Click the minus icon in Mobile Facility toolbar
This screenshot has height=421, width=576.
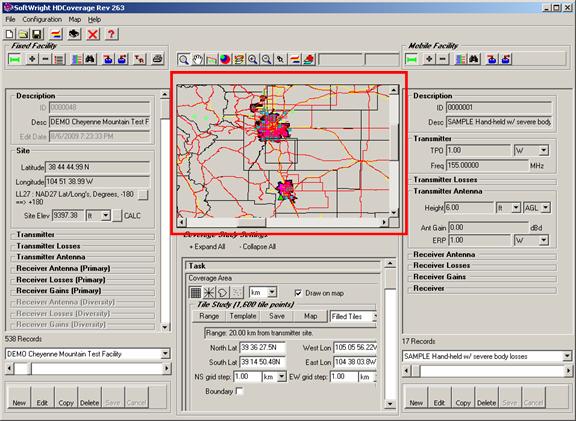point(442,59)
